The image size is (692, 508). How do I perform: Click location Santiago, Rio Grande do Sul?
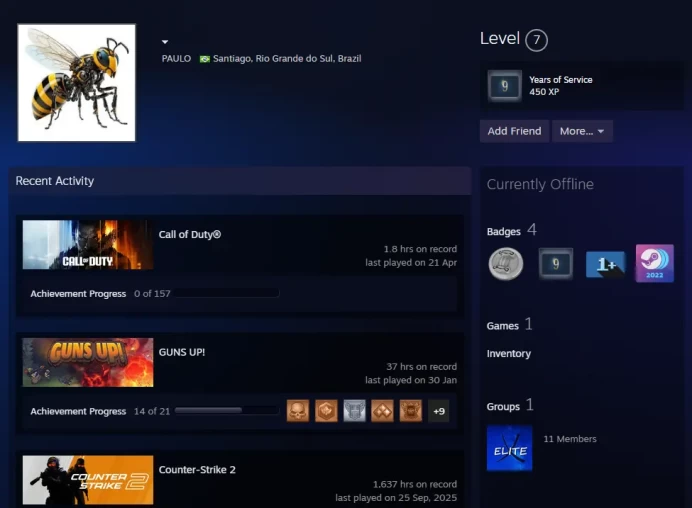[287, 59]
